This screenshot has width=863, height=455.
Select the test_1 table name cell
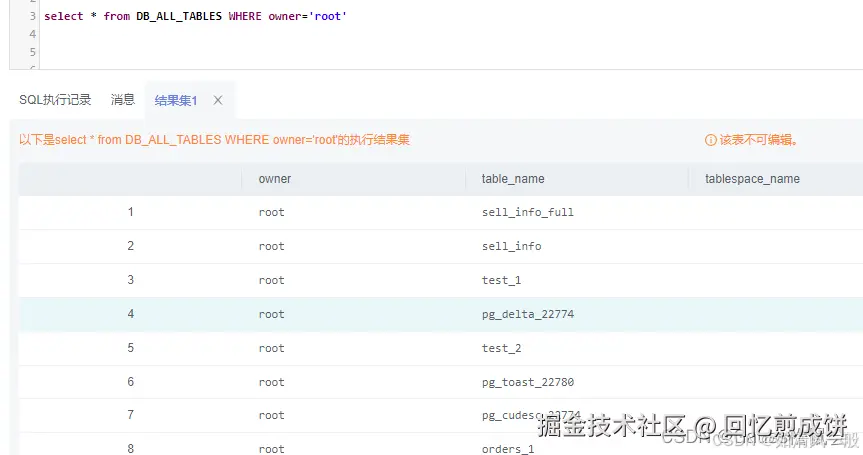pyautogui.click(x=501, y=280)
